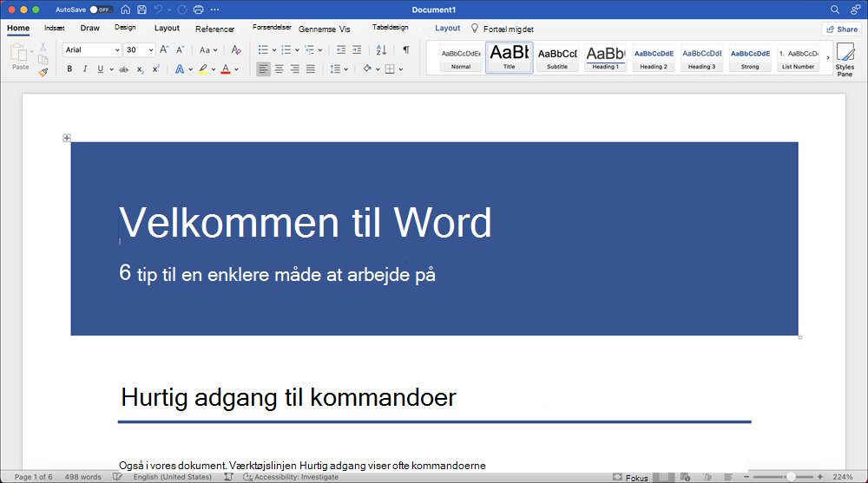Print the document via printer icon
The image size is (868, 483).
pos(198,10)
